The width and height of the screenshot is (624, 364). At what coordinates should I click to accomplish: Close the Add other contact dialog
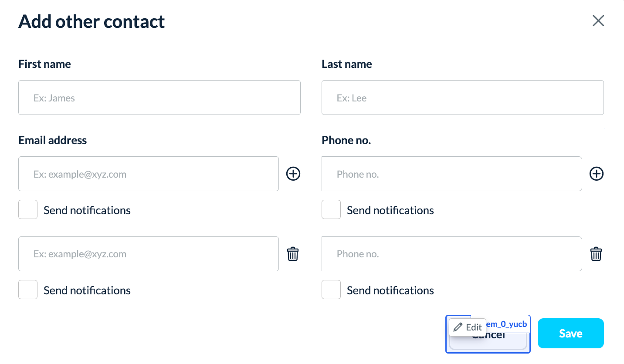(598, 20)
